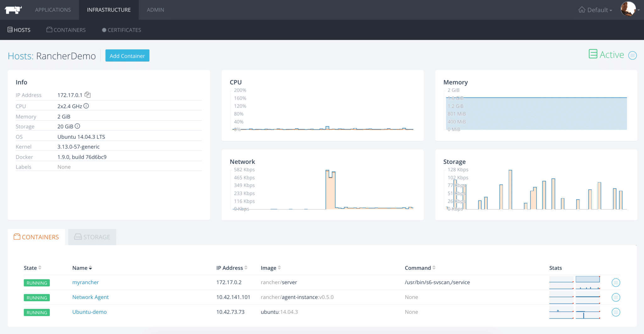Click the Hosts breadcrumb link
Viewport: 644px width, 334px height.
[20, 56]
